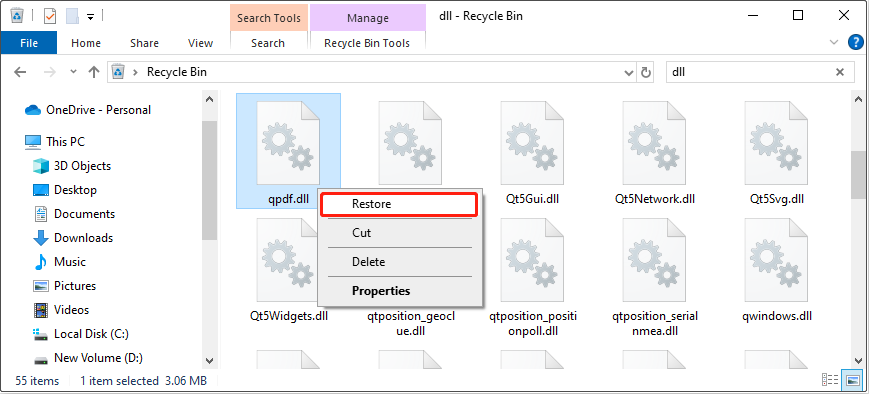Switch to large icons view layout

click(852, 380)
